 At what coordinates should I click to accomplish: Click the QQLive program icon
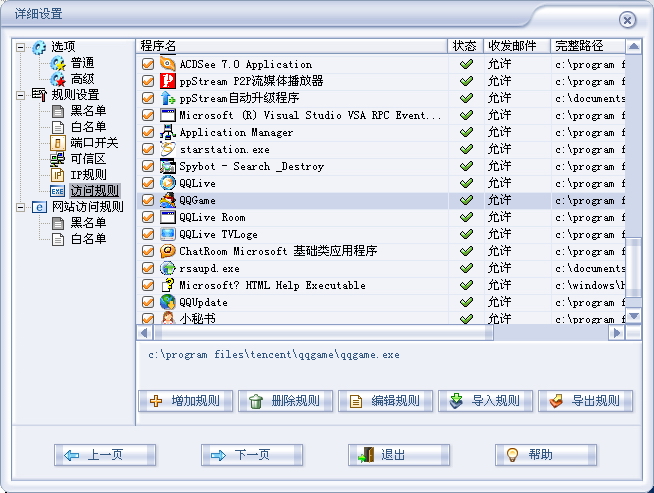coord(168,183)
